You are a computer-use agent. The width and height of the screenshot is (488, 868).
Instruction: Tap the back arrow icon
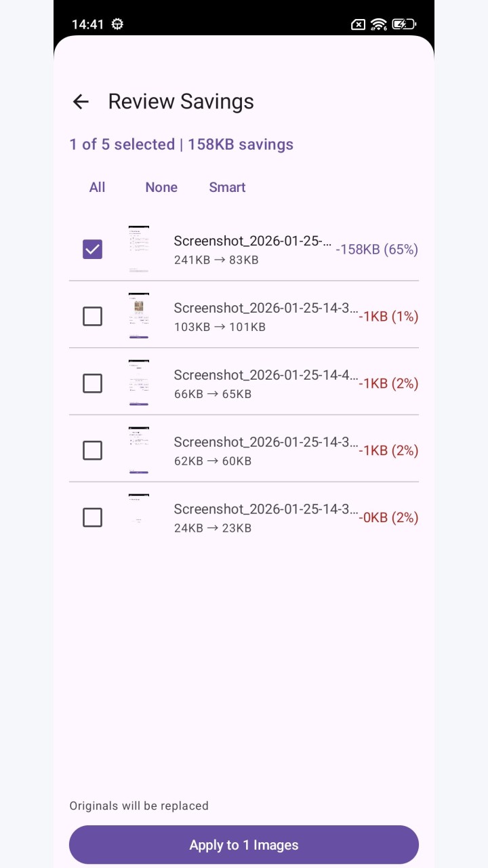[x=81, y=102]
